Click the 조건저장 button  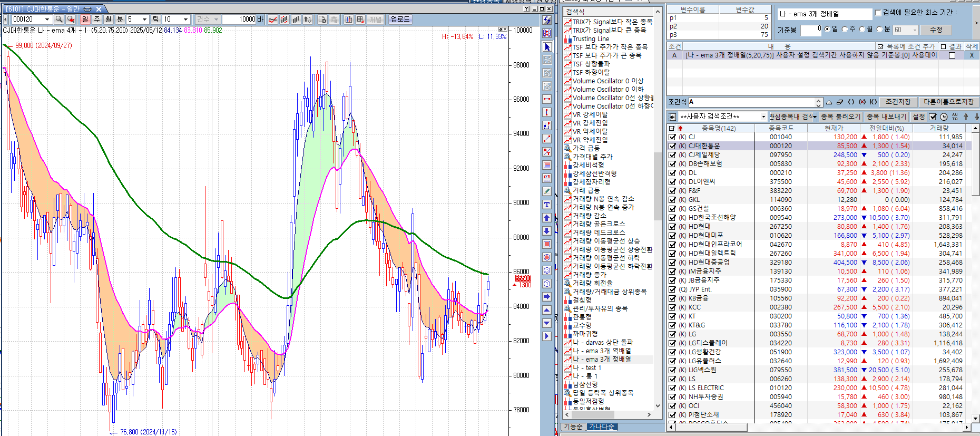[898, 102]
